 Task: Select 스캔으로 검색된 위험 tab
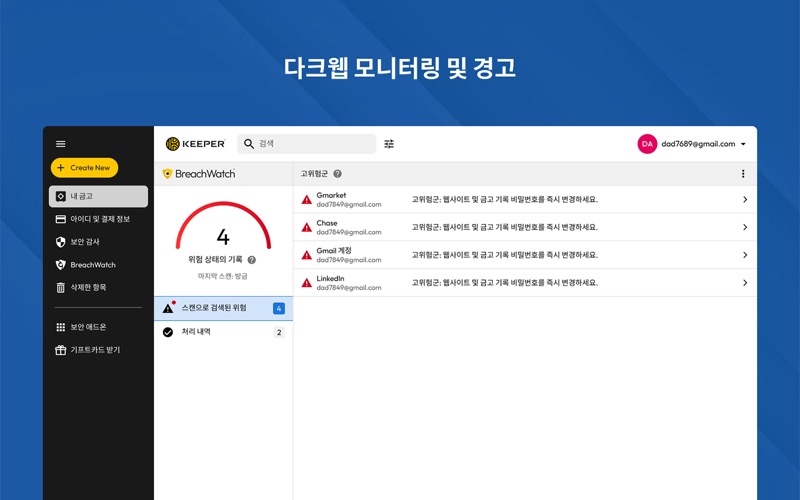tap(223, 308)
